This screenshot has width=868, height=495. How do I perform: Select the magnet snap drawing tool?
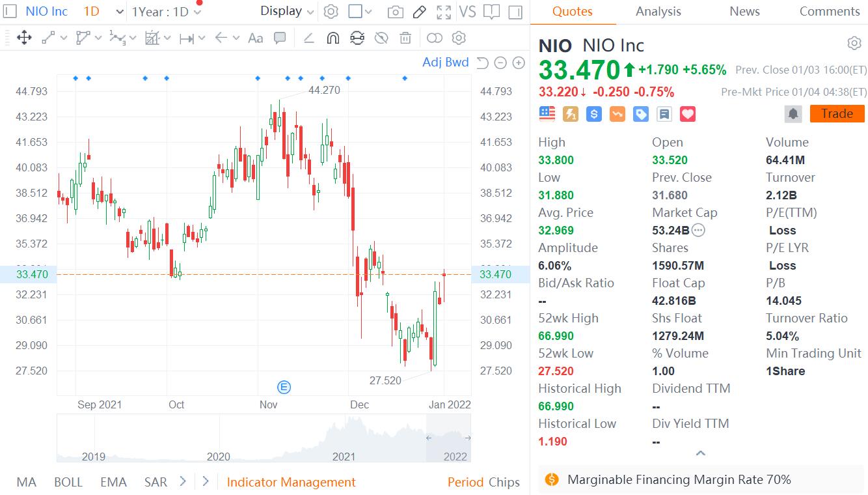(332, 38)
